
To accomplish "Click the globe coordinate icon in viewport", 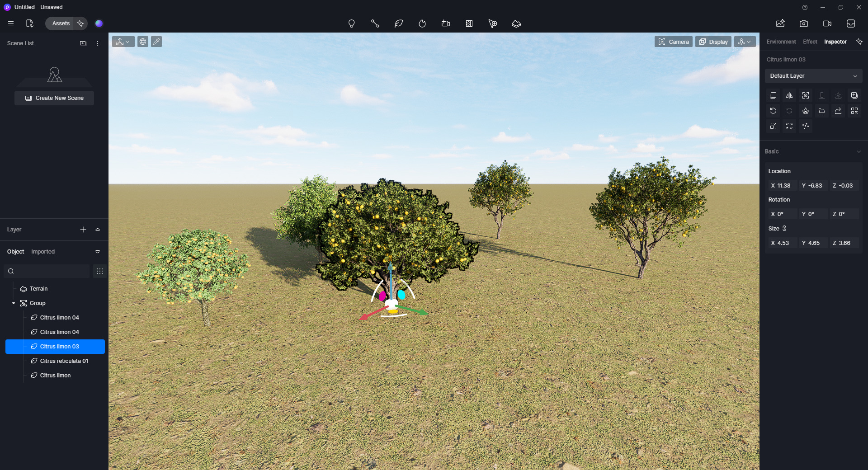I will click(x=142, y=42).
